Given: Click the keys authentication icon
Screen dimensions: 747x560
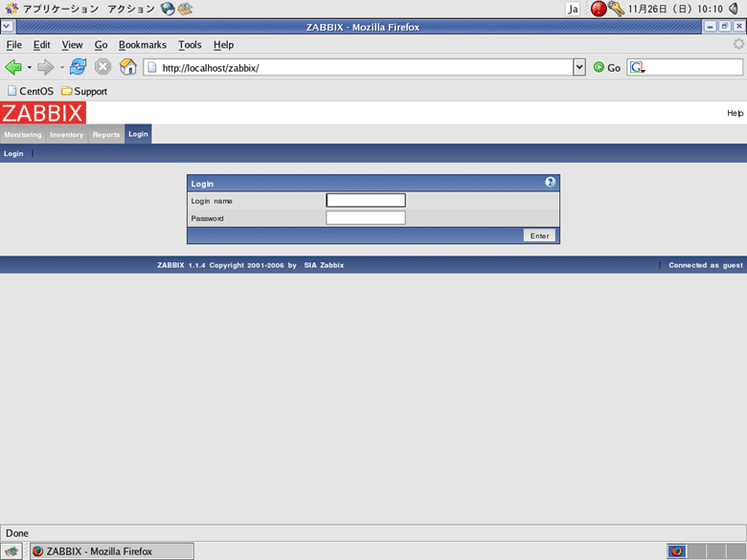Looking at the screenshot, I should click(616, 9).
